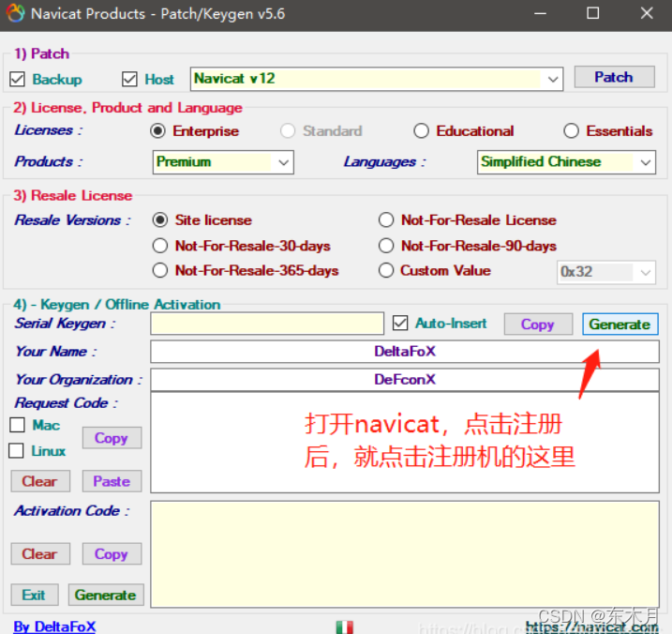This screenshot has width=672, height=634.
Task: Select Not-For-Resale-30-days option
Action: tap(160, 246)
